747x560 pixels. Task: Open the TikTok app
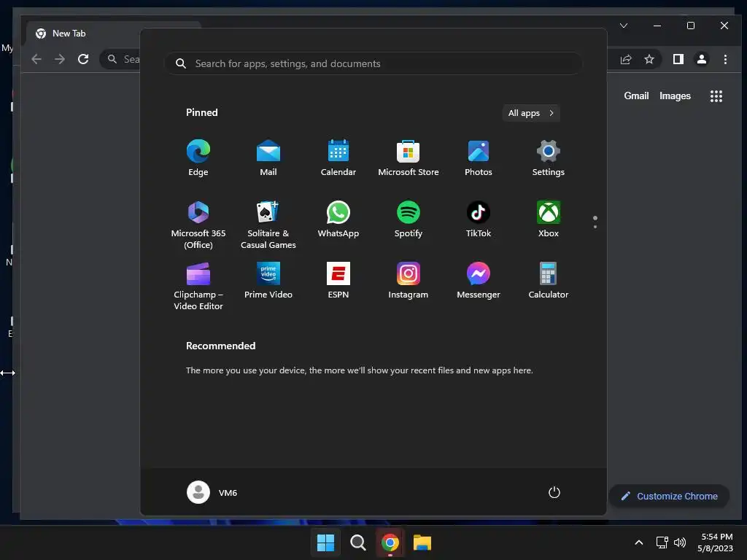(479, 219)
